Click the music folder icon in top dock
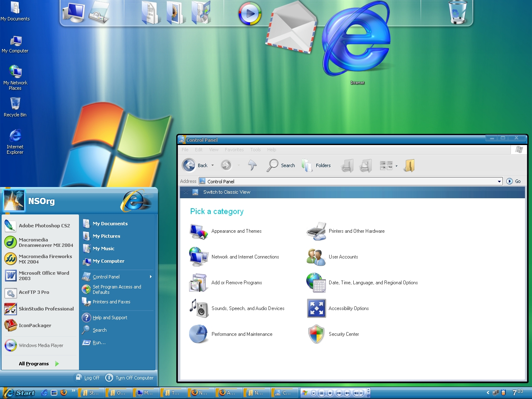 click(201, 12)
